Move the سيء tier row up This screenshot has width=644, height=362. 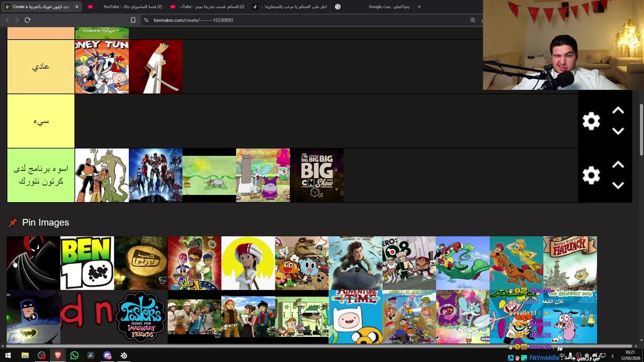click(x=618, y=111)
